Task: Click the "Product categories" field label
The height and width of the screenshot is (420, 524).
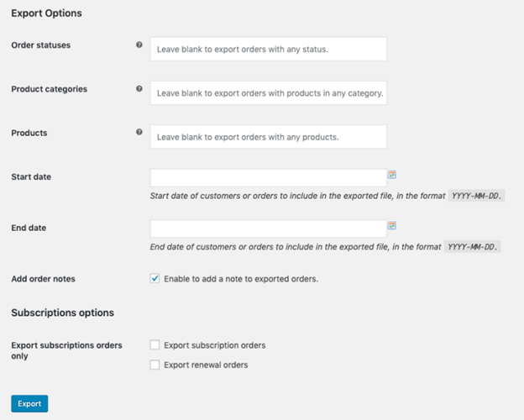Action: pyautogui.click(x=49, y=89)
